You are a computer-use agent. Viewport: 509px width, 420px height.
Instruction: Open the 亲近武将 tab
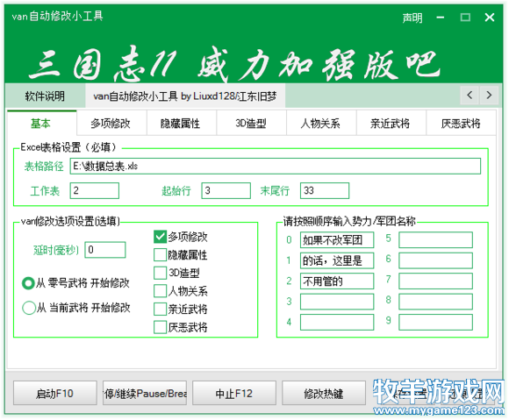[391, 124]
